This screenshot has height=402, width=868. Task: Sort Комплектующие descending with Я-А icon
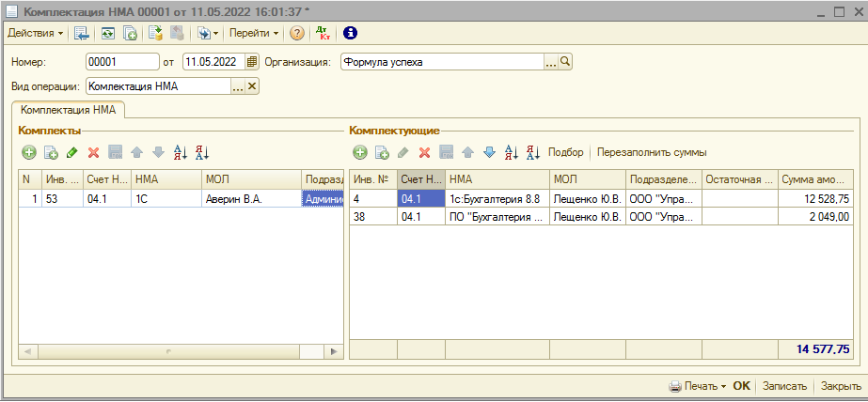pos(532,152)
